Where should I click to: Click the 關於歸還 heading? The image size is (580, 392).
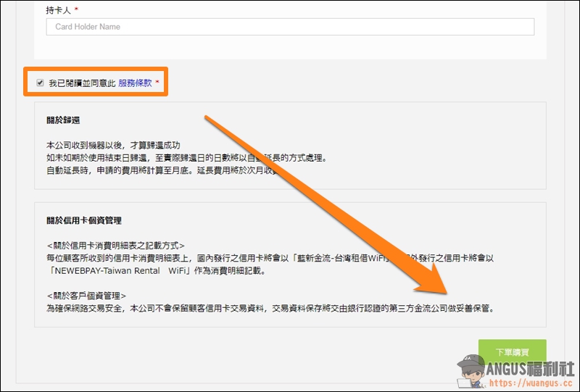pyautogui.click(x=63, y=120)
